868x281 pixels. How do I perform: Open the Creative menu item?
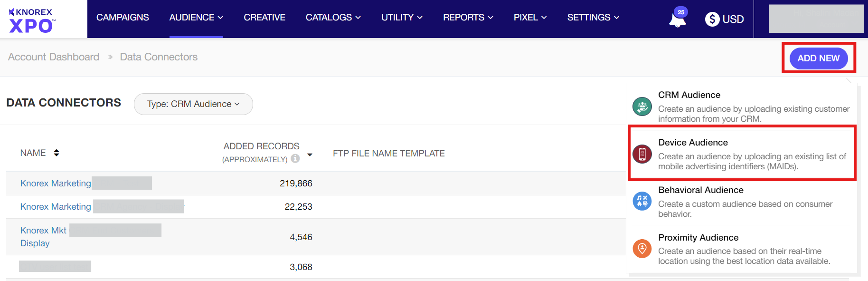coord(264,18)
